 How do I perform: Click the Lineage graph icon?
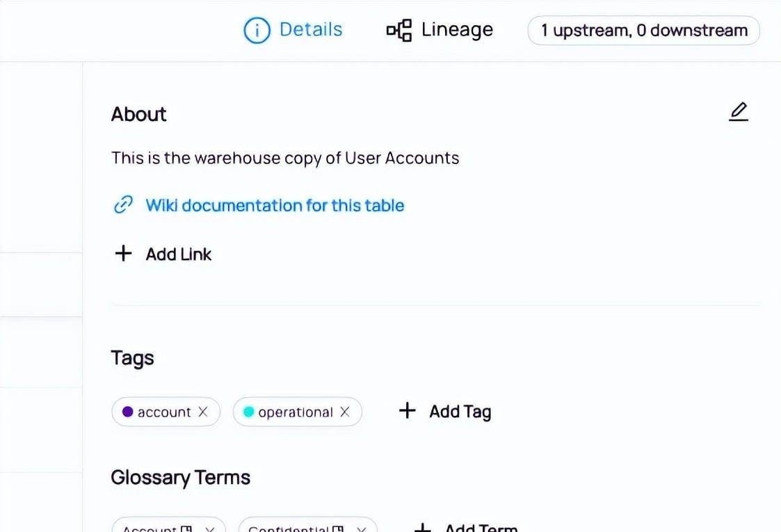click(x=399, y=31)
